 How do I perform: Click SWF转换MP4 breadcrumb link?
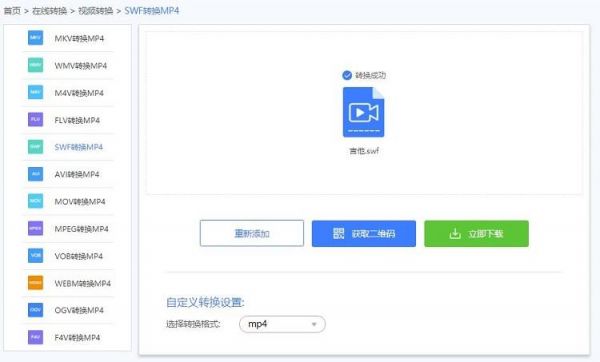[152, 11]
